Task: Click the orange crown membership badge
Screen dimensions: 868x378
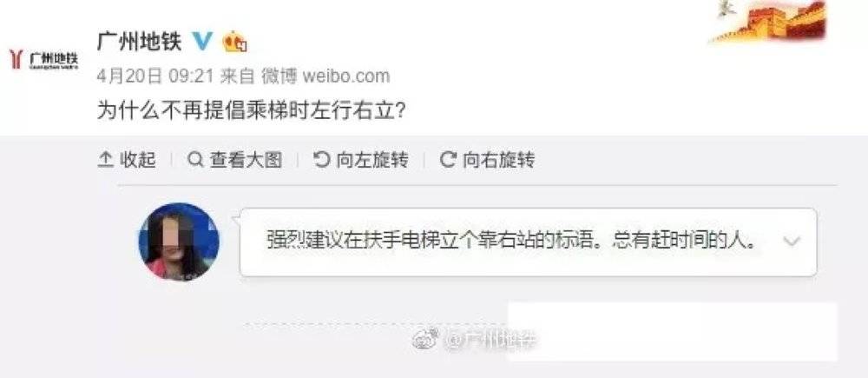Action: coord(234,42)
